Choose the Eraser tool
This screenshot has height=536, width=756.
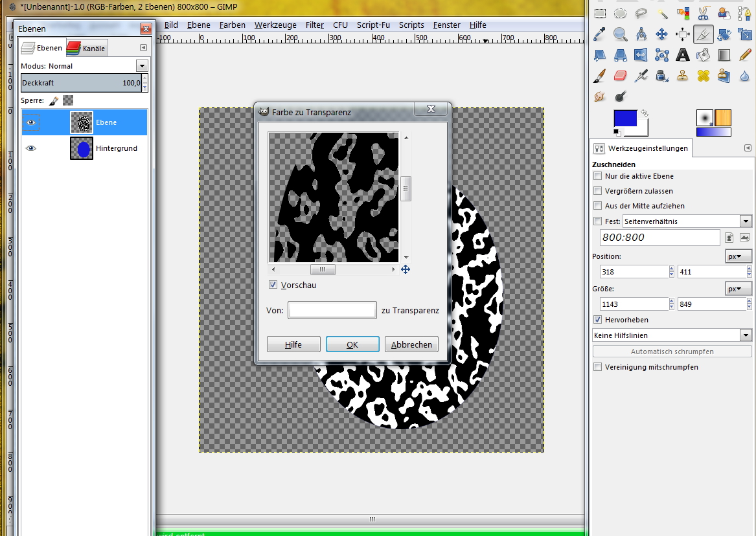click(621, 76)
